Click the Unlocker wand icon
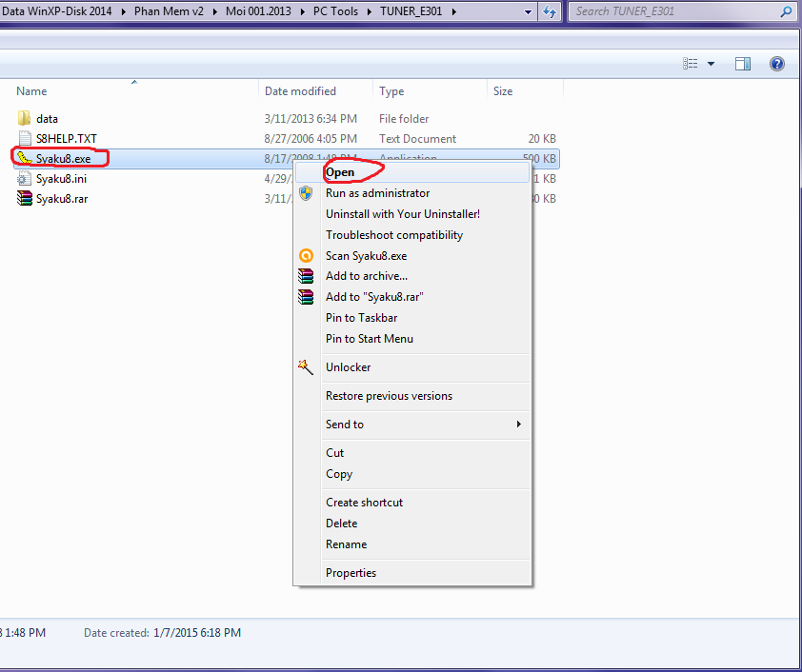The image size is (802, 672). tap(306, 367)
